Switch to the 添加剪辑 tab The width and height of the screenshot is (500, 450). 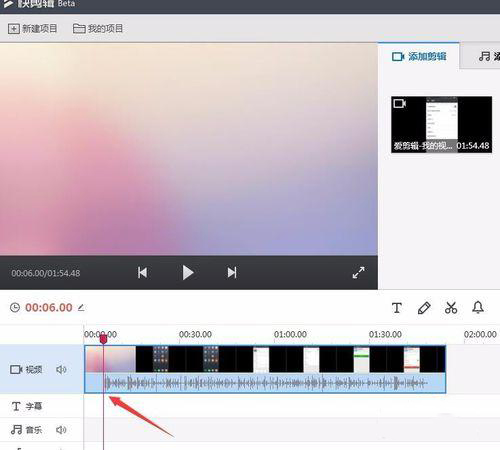(x=419, y=56)
